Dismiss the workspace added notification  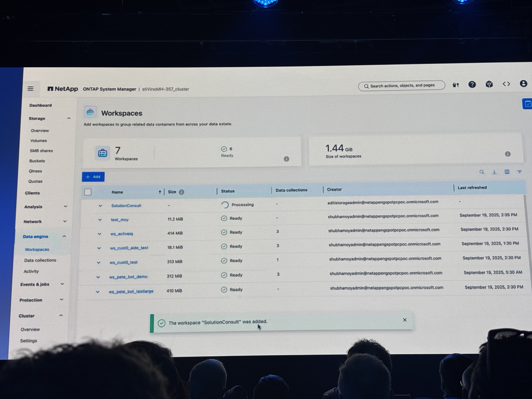click(405, 320)
